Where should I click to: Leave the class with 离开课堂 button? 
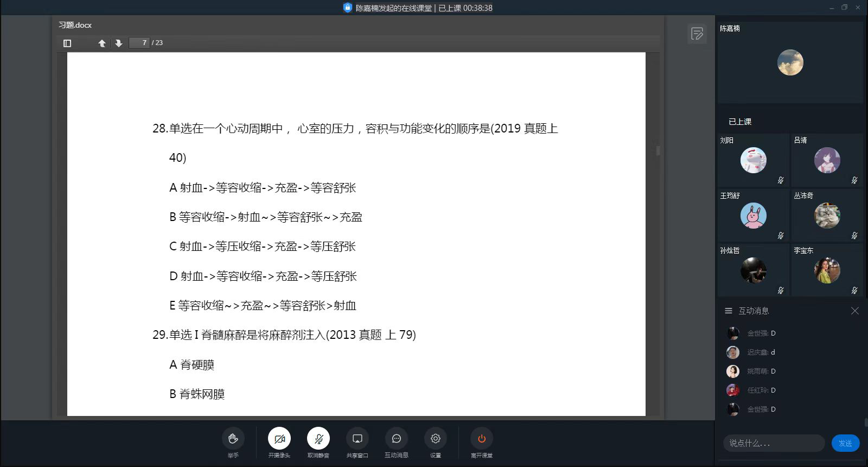click(x=481, y=439)
